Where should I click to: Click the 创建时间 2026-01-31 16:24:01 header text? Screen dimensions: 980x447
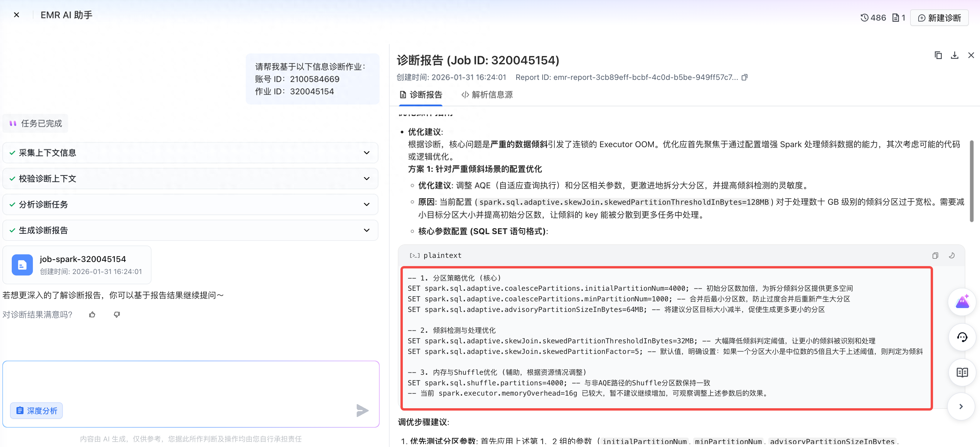pyautogui.click(x=452, y=77)
